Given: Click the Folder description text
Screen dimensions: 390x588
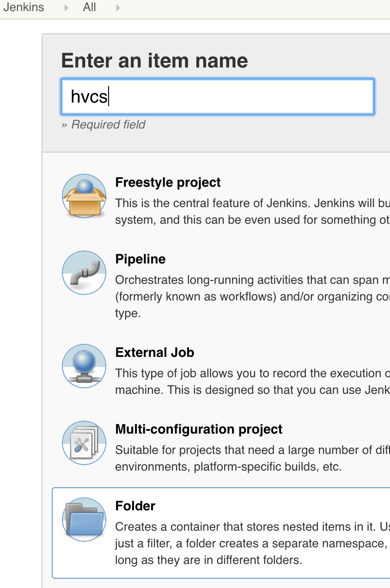Looking at the screenshot, I should tap(253, 543).
